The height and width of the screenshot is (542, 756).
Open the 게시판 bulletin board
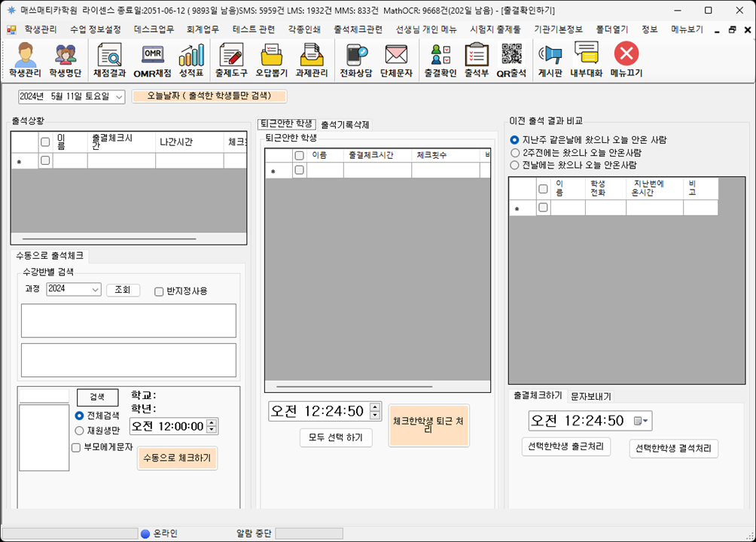(551, 60)
